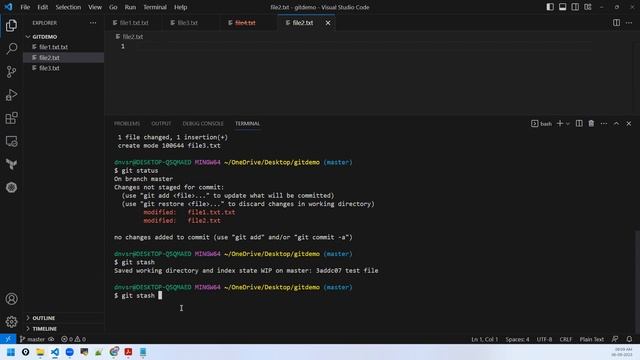The image size is (640, 360).
Task: Maximize the panel size chevron
Action: 616,123
